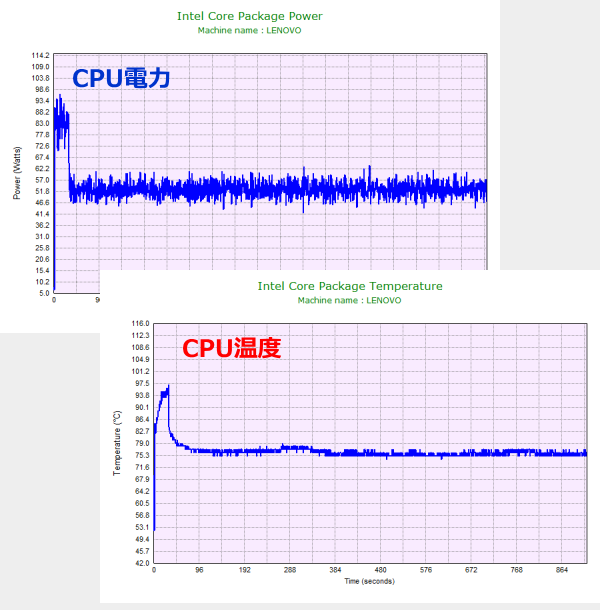The height and width of the screenshot is (610, 600).
Task: Click 'Machine name : LENOVO' under Power title
Action: click(249, 30)
